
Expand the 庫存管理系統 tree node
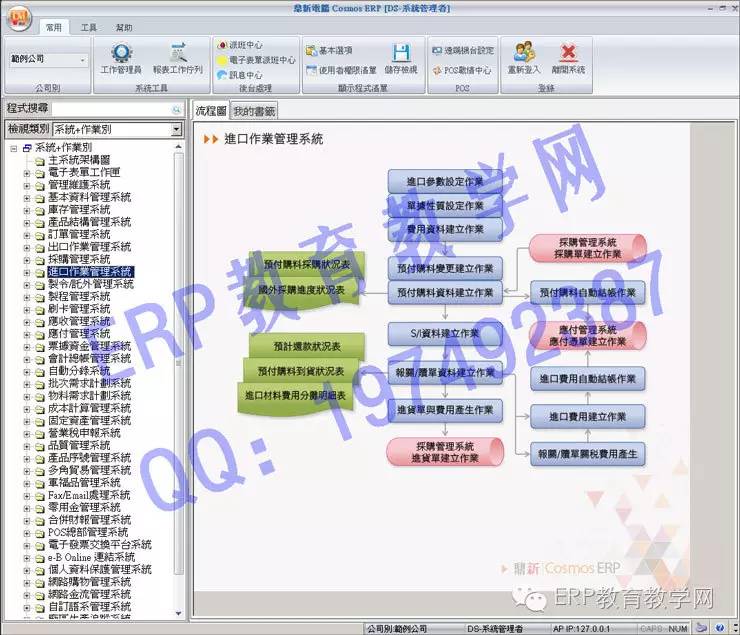coord(27,210)
